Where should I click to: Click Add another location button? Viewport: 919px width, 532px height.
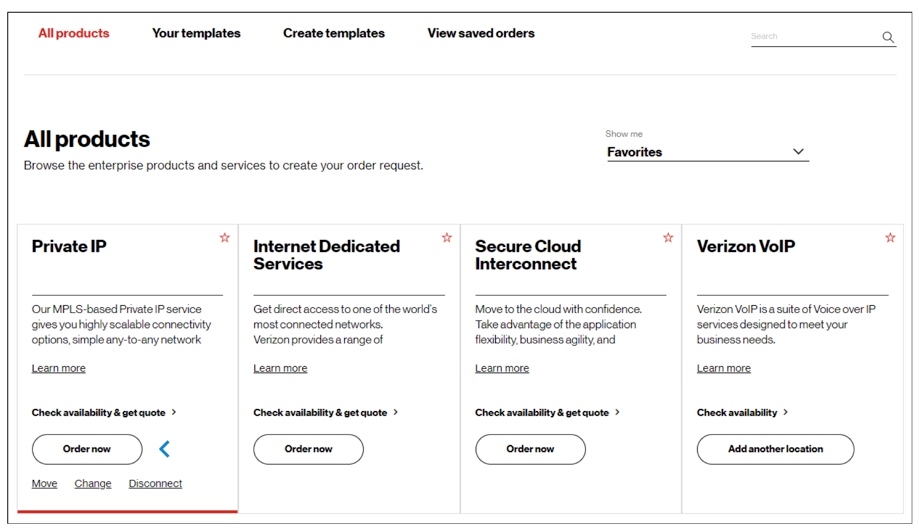pyautogui.click(x=775, y=449)
